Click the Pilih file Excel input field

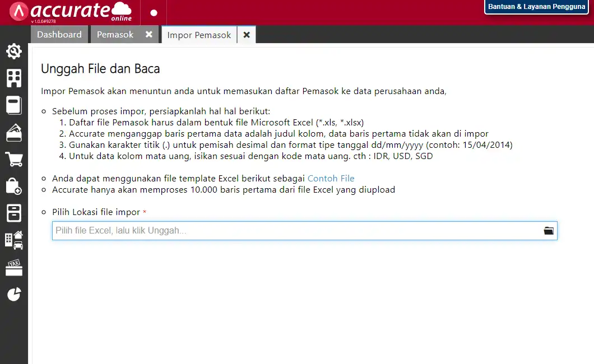click(305, 231)
